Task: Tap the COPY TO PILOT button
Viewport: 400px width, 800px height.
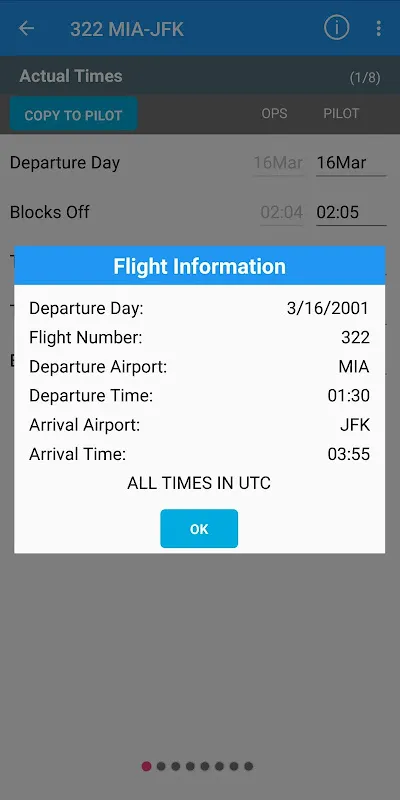Action: point(73,115)
